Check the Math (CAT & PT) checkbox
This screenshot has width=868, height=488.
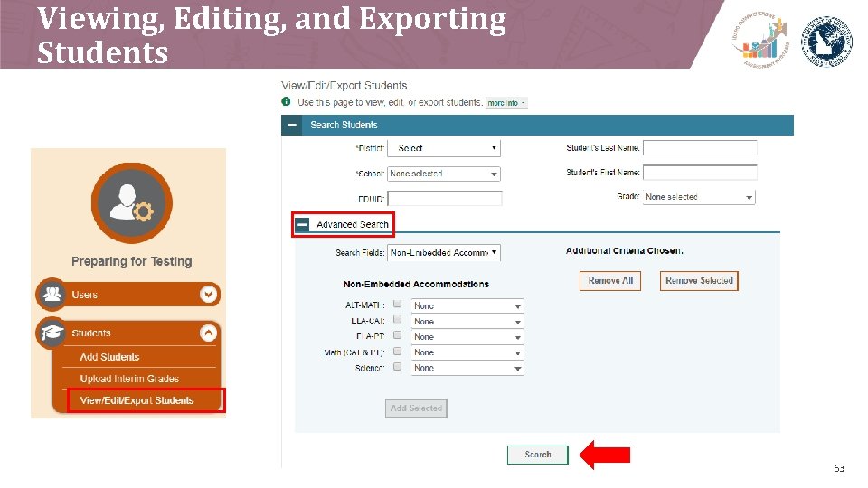398,351
